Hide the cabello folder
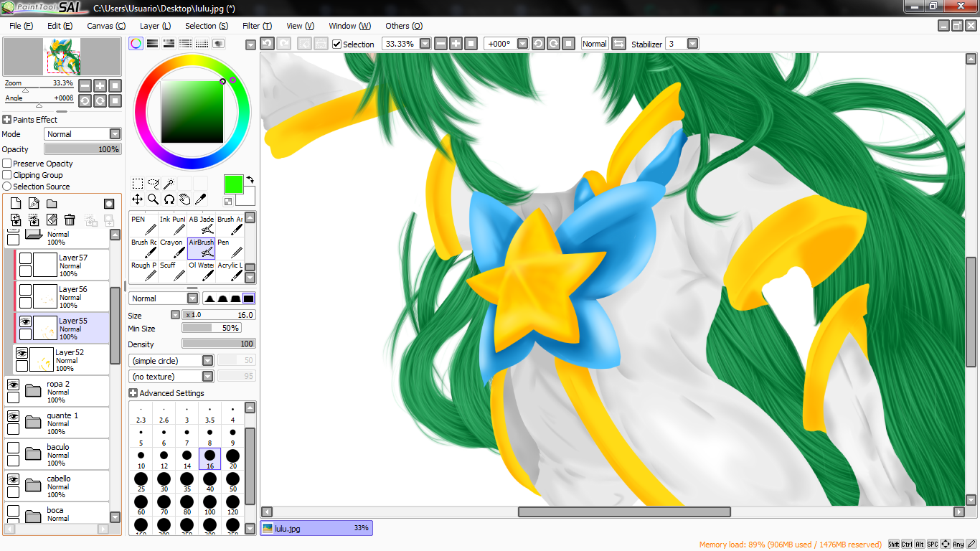The width and height of the screenshot is (980, 551). coord(13,480)
